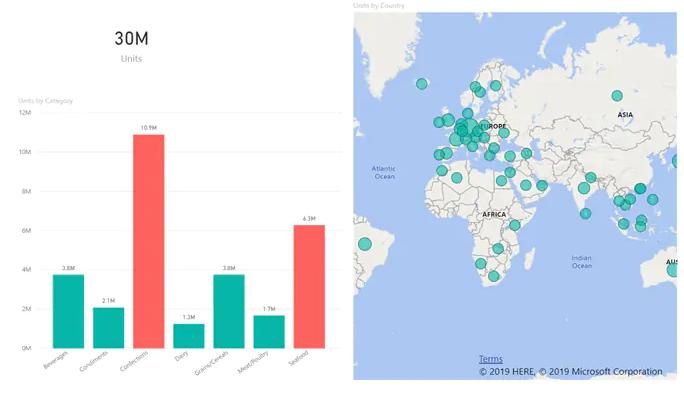Click the 10M y-axis label
Screen dimensions: 684x395
click(x=25, y=152)
